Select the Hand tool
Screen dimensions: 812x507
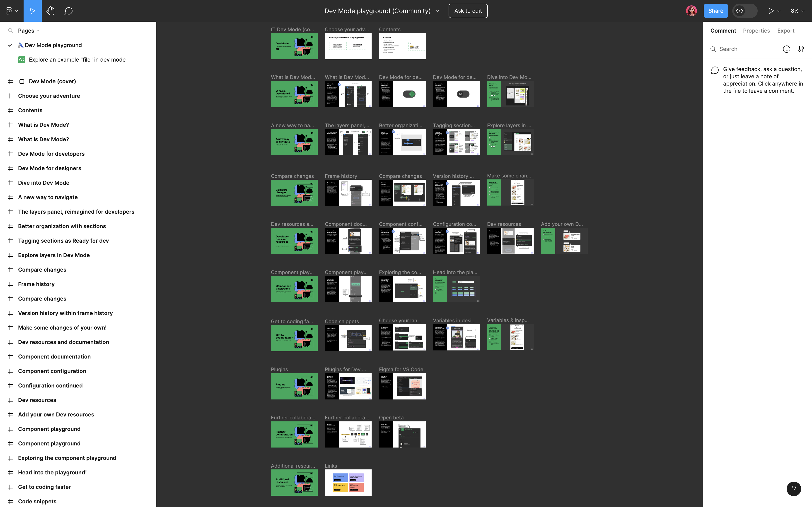[x=51, y=11]
